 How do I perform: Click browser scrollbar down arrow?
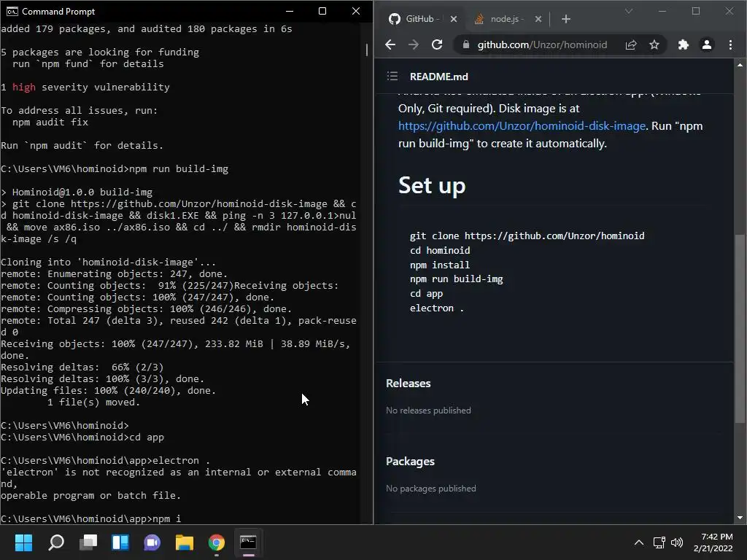tap(740, 518)
